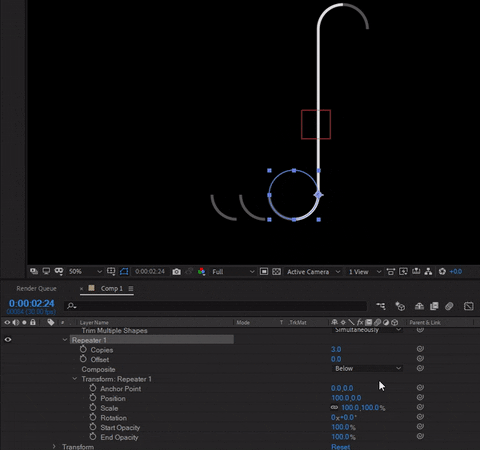Open Trim Multiple Shapes Simultaneously dropdown
This screenshot has width=480, height=450.
tap(367, 330)
